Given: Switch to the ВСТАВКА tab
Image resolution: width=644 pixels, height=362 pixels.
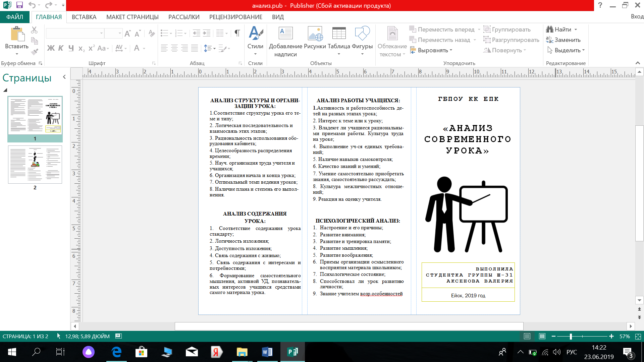Looking at the screenshot, I should (x=84, y=17).
